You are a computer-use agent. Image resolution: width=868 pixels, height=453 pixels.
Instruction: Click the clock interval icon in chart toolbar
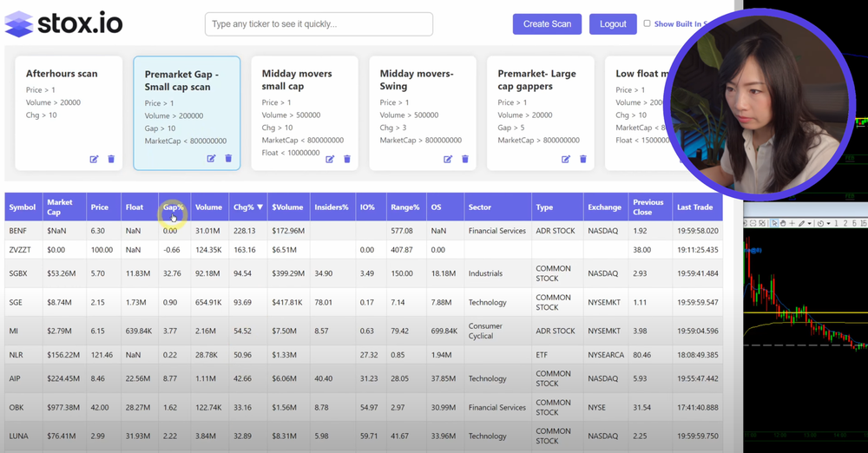pyautogui.click(x=821, y=223)
